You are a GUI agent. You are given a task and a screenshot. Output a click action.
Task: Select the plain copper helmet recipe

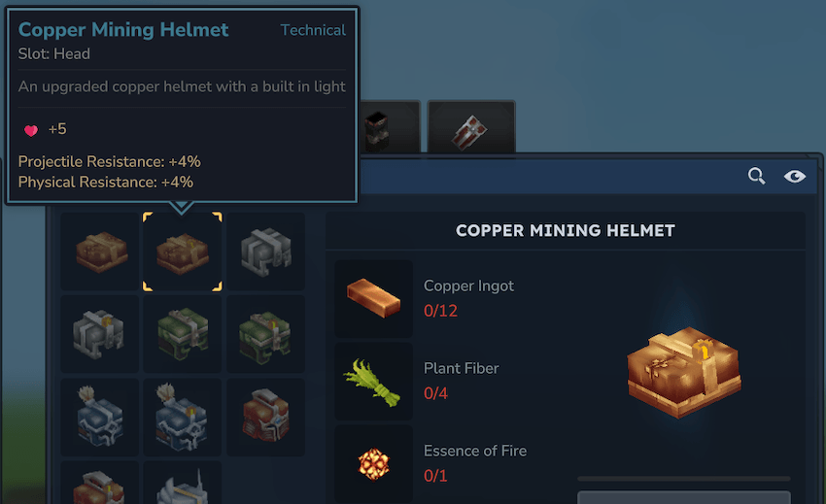pyautogui.click(x=100, y=252)
